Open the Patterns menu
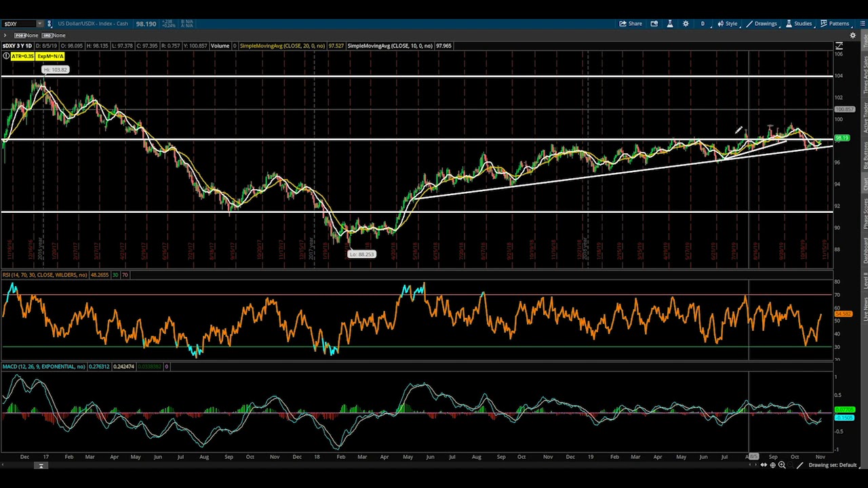Viewport: 868px width, 488px height. click(835, 24)
